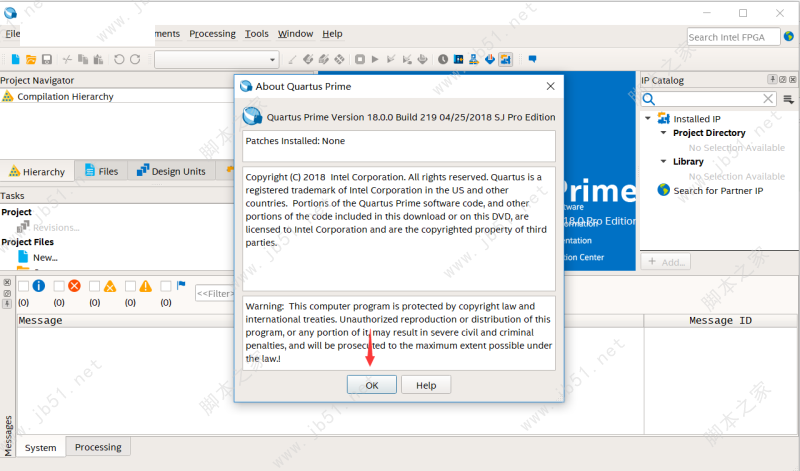
Task: Toggle the Critical Warning messages checkbox
Action: point(94,286)
